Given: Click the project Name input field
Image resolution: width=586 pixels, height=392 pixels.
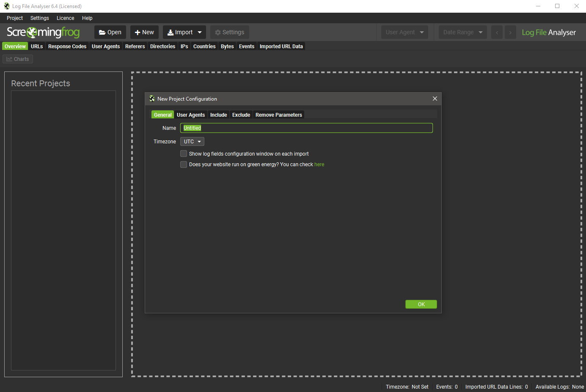Looking at the screenshot, I should tap(306, 128).
